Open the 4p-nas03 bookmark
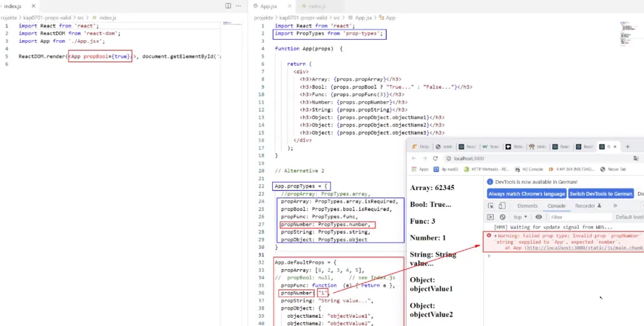This screenshot has width=644, height=326. tap(446, 169)
